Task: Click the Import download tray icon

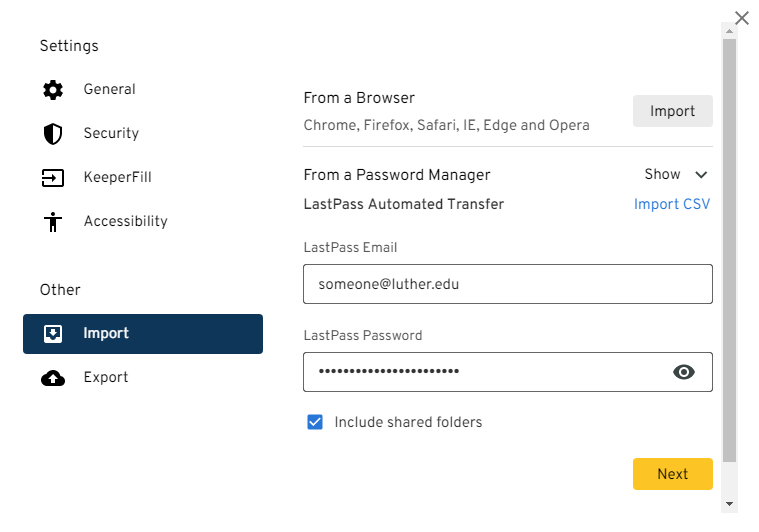Action: pyautogui.click(x=53, y=334)
